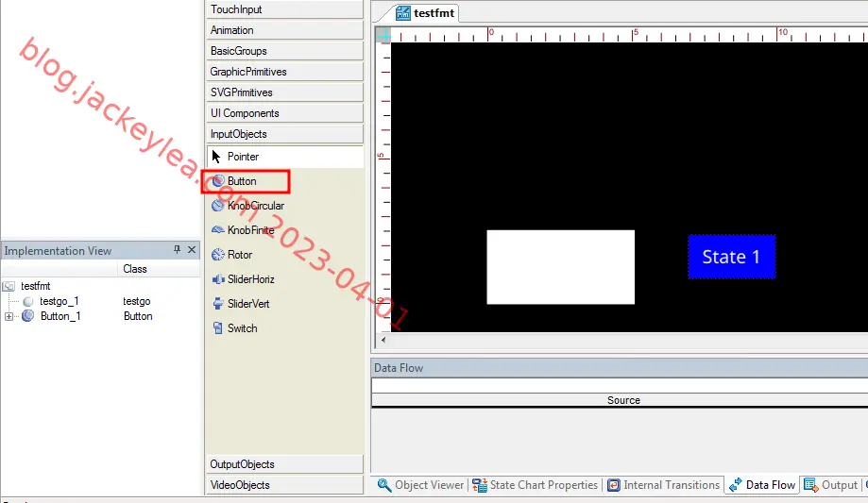
Task: Switch to the Internal Transitions tab
Action: pyautogui.click(x=663, y=485)
